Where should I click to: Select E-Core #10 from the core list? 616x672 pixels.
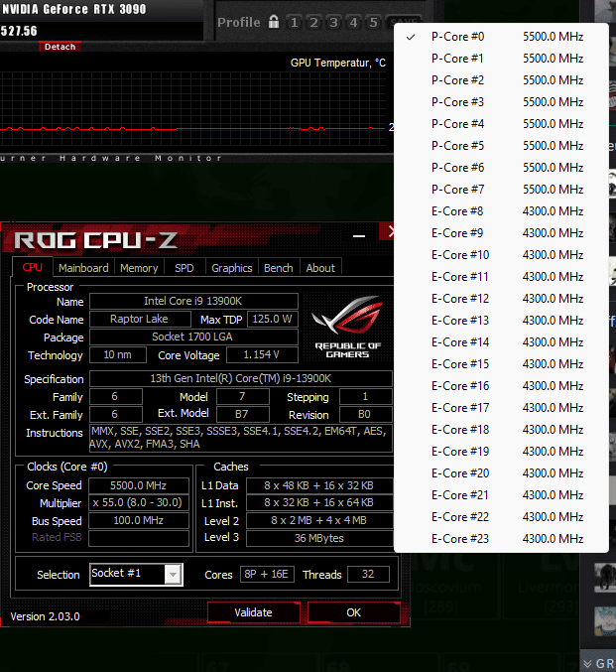coord(501,255)
